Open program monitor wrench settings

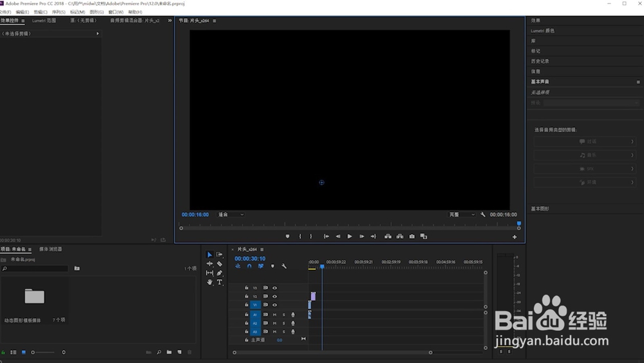[482, 214]
